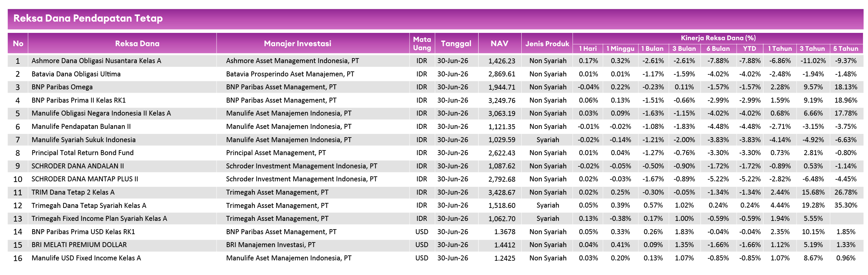Click 'Manulife Syariah Sukuk Indonesia' fund name

pos(84,139)
